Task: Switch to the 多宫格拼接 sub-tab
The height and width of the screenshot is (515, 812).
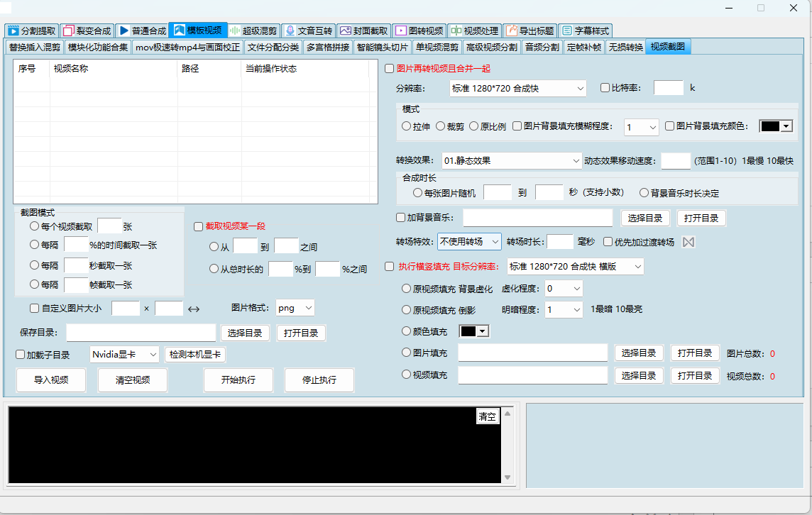Action: click(x=328, y=48)
